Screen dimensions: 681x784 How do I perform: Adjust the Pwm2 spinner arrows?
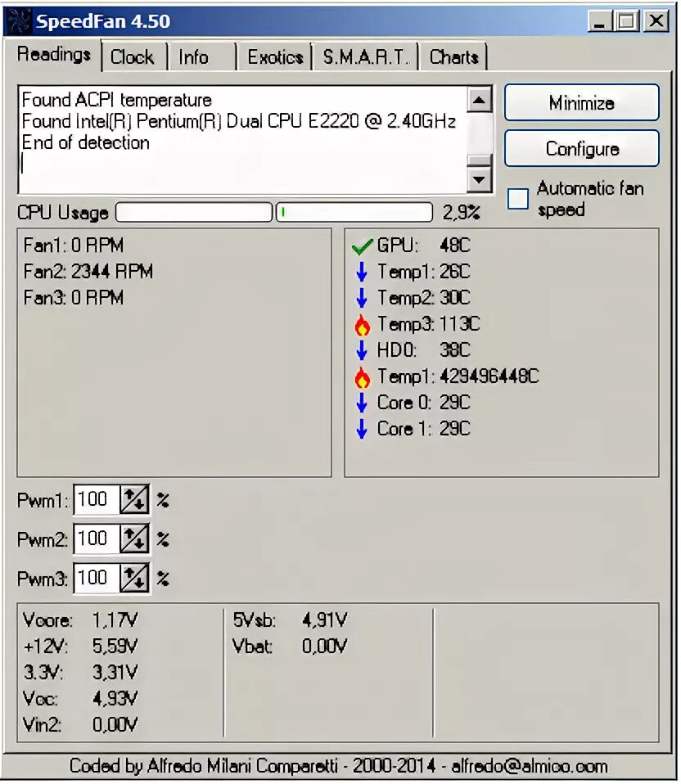point(134,539)
